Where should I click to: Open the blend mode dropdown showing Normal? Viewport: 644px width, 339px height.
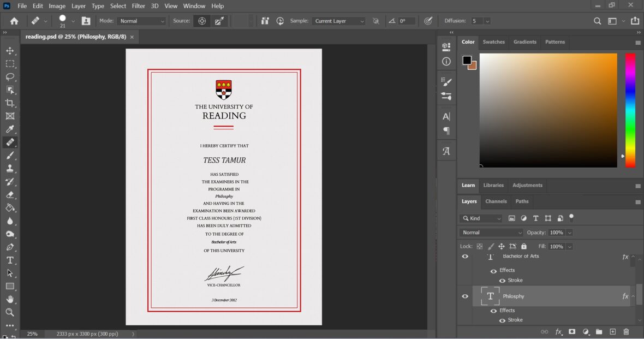(490, 232)
